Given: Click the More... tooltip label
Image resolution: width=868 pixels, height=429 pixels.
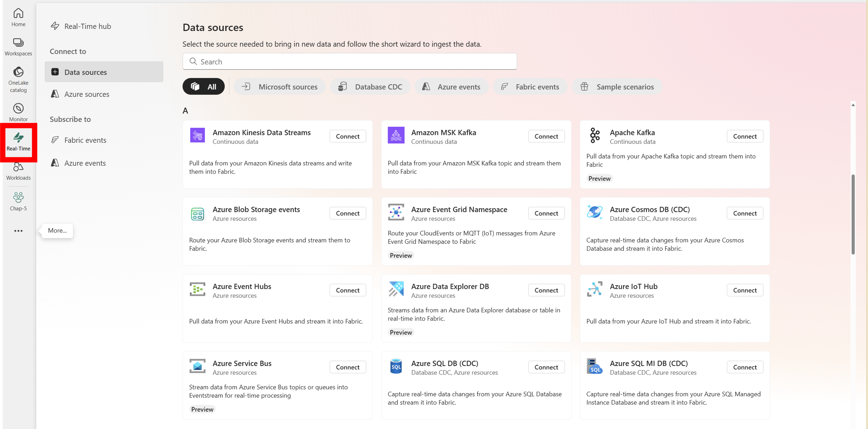Looking at the screenshot, I should point(57,230).
